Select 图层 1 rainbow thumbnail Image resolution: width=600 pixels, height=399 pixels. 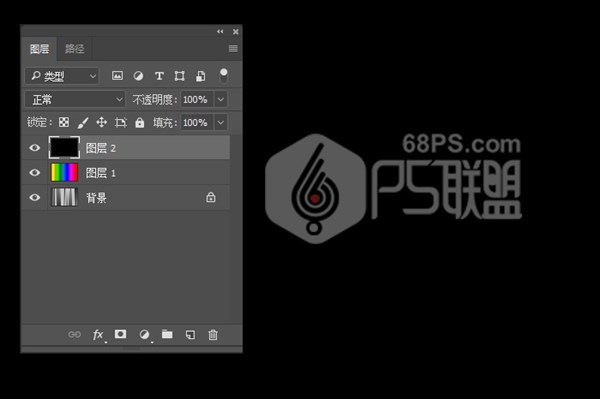coord(64,173)
